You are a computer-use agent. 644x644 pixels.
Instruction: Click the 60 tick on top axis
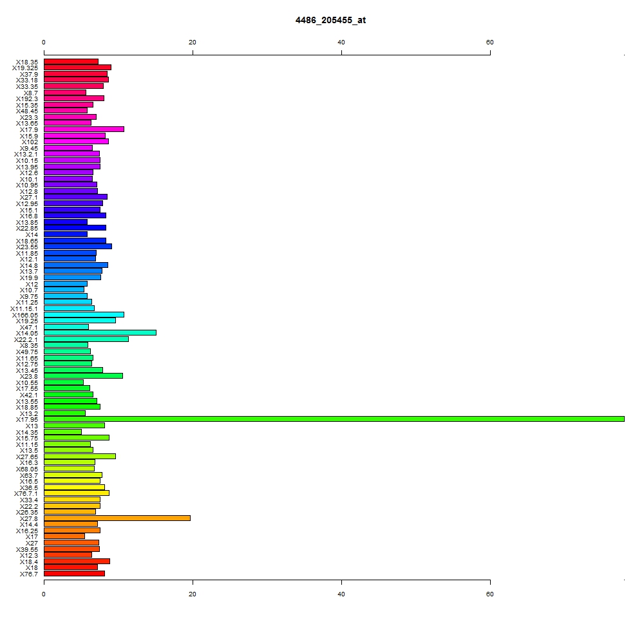point(489,43)
